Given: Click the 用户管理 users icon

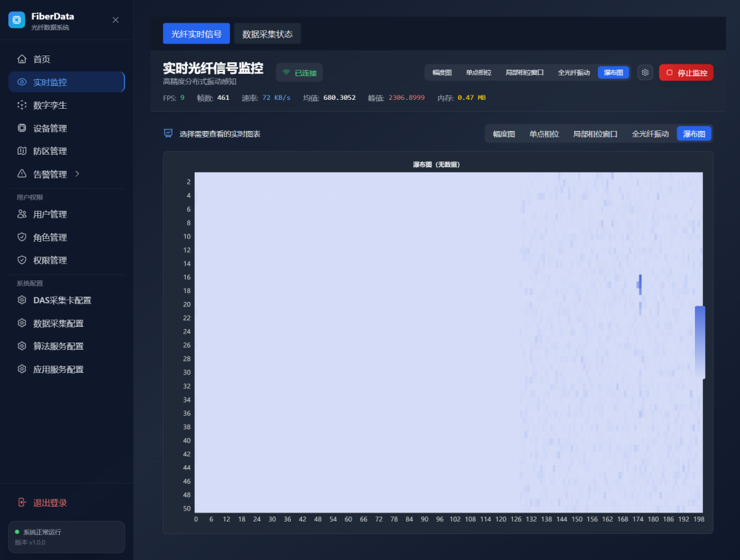Looking at the screenshot, I should tap(22, 215).
